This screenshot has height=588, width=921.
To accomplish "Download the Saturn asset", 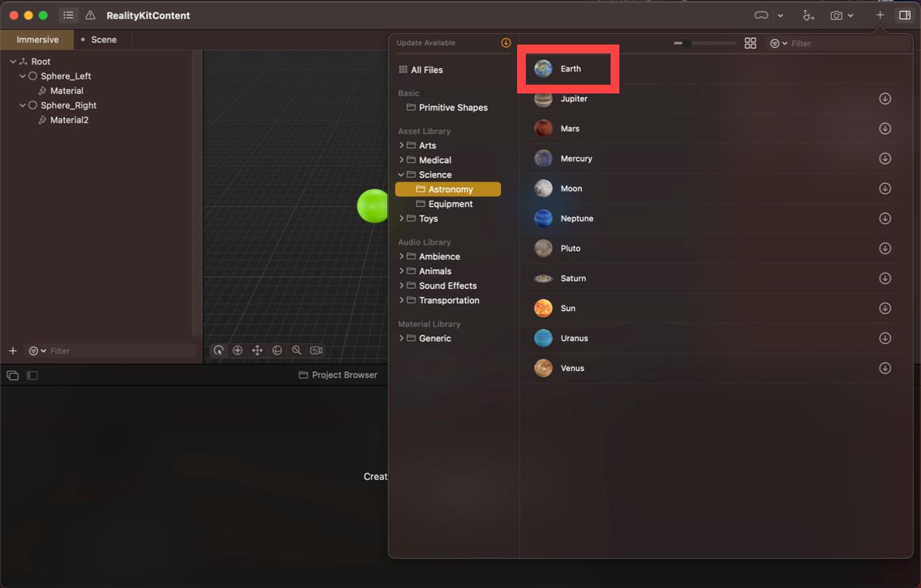I will click(x=885, y=278).
